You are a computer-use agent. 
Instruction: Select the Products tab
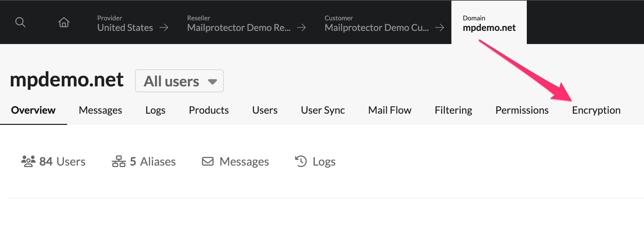coord(209,110)
